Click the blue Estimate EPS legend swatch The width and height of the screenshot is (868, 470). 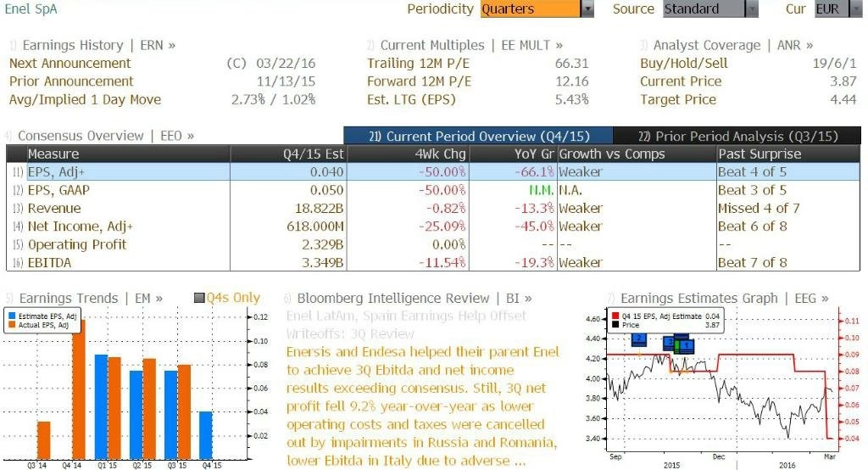pyautogui.click(x=12, y=316)
